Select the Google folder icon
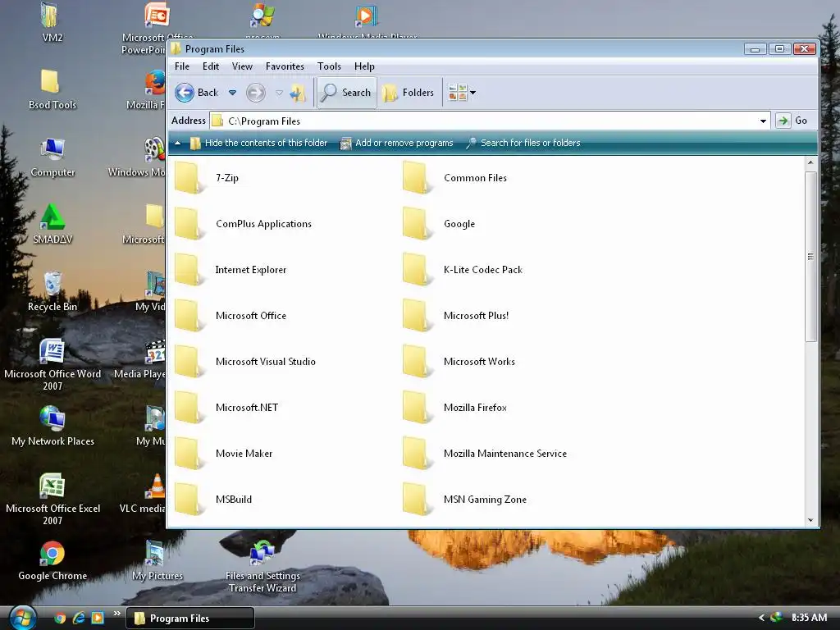 417,224
